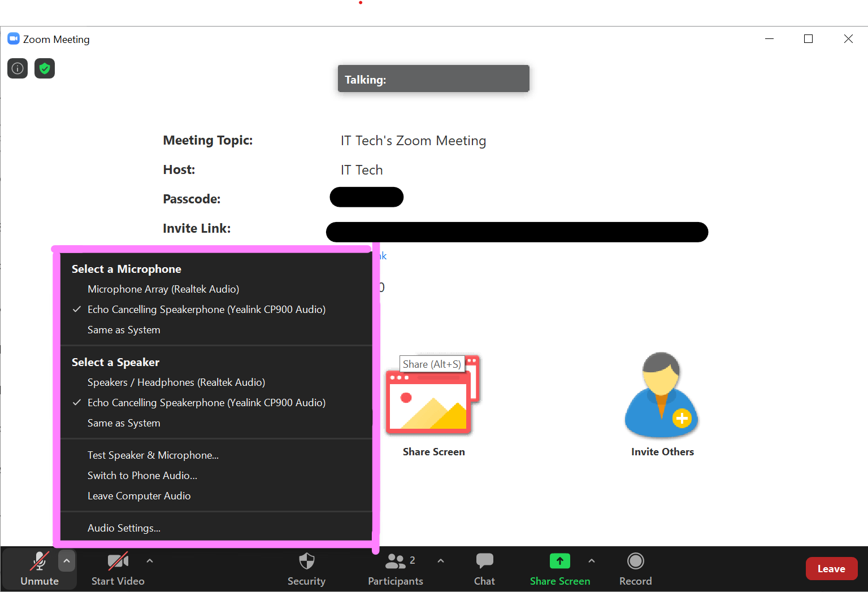868x592 pixels.
Task: Click the IT Tech's Zoom Meeting topic text
Action: click(413, 141)
